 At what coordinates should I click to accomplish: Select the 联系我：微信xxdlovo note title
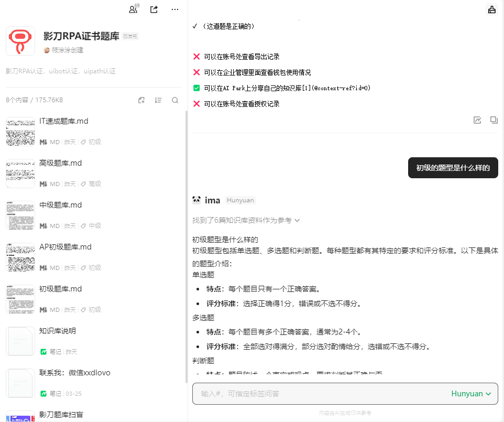coord(74,373)
